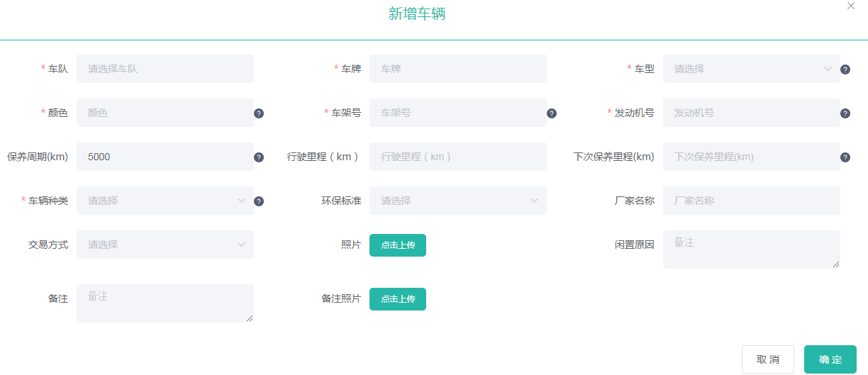Confirm with the 确定 button
The image size is (868, 375).
(x=830, y=359)
